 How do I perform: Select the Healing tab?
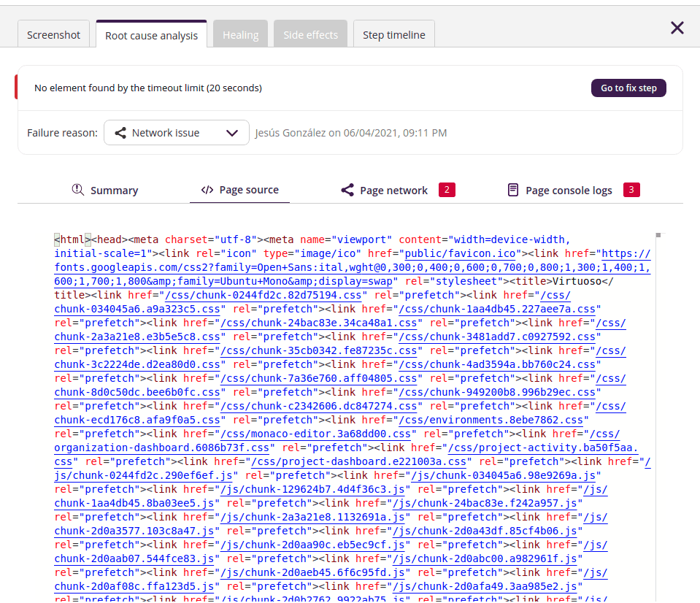pyautogui.click(x=240, y=34)
